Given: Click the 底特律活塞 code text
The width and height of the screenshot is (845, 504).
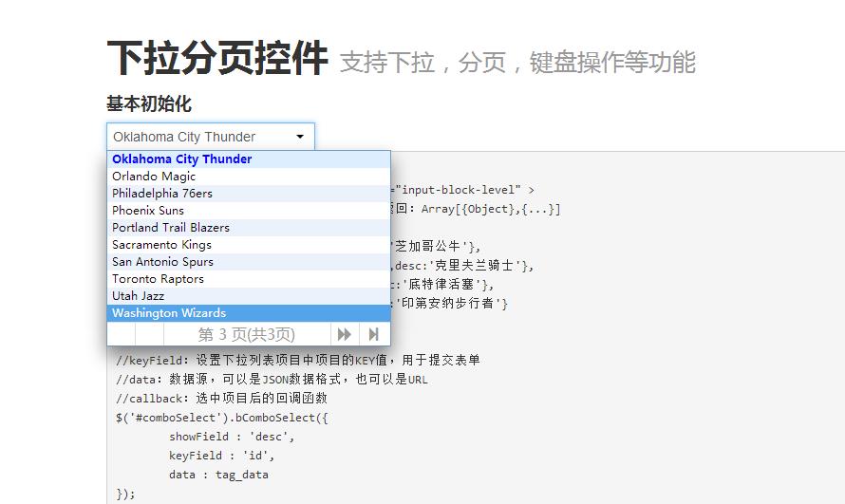Looking at the screenshot, I should [441, 285].
